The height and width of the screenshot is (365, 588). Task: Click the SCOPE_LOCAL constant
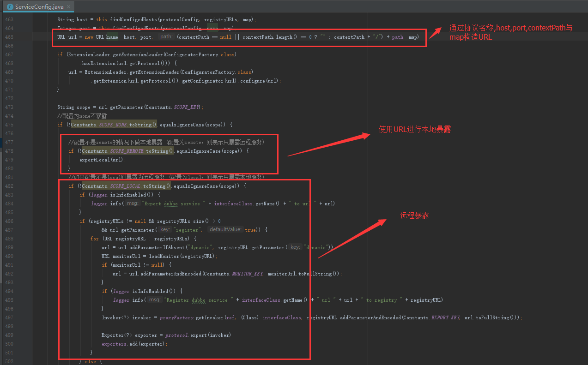point(125,186)
